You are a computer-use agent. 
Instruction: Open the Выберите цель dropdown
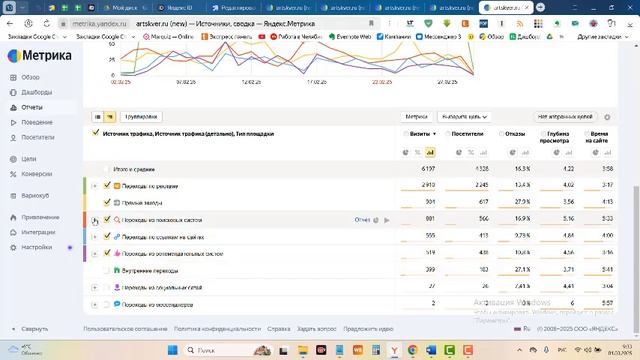(x=464, y=117)
